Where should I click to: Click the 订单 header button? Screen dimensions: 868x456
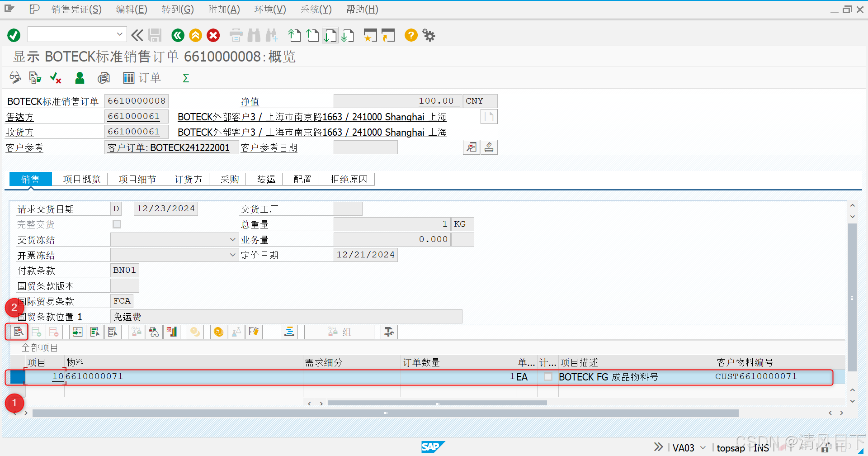tap(142, 78)
